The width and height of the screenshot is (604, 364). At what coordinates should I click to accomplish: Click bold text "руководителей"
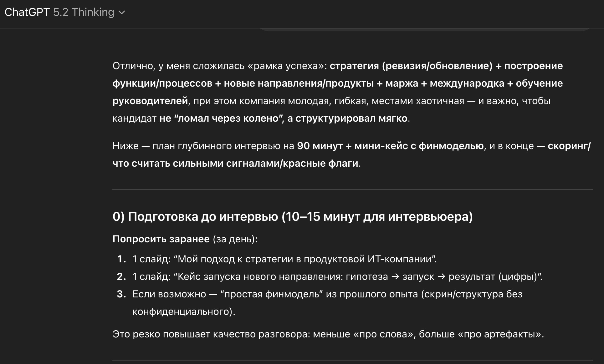(x=150, y=101)
